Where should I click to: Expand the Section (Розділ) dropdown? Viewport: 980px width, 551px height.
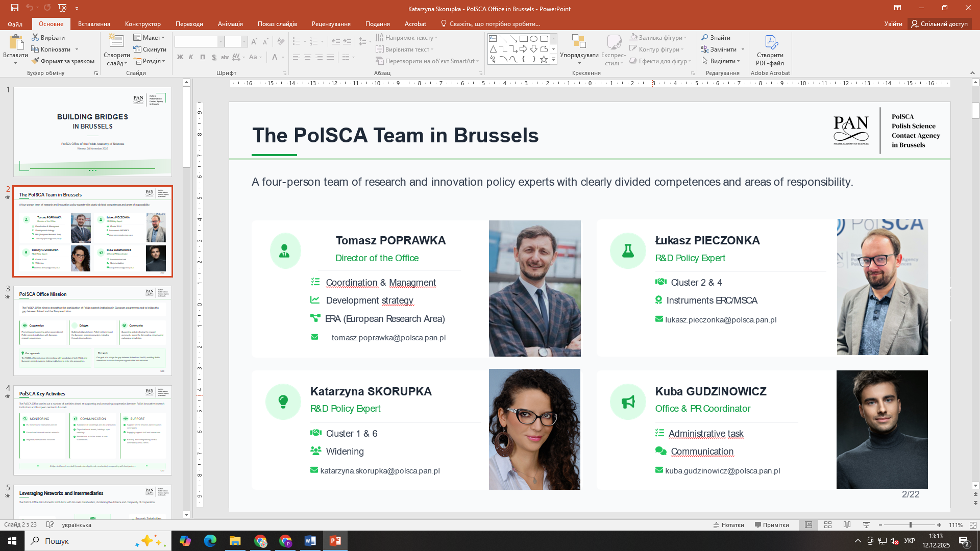click(x=150, y=61)
